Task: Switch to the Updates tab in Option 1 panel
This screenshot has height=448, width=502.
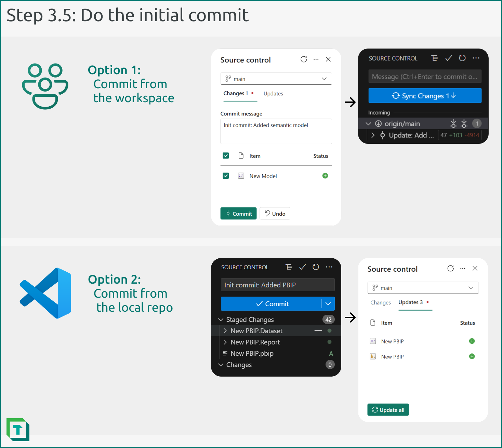Action: [x=273, y=93]
